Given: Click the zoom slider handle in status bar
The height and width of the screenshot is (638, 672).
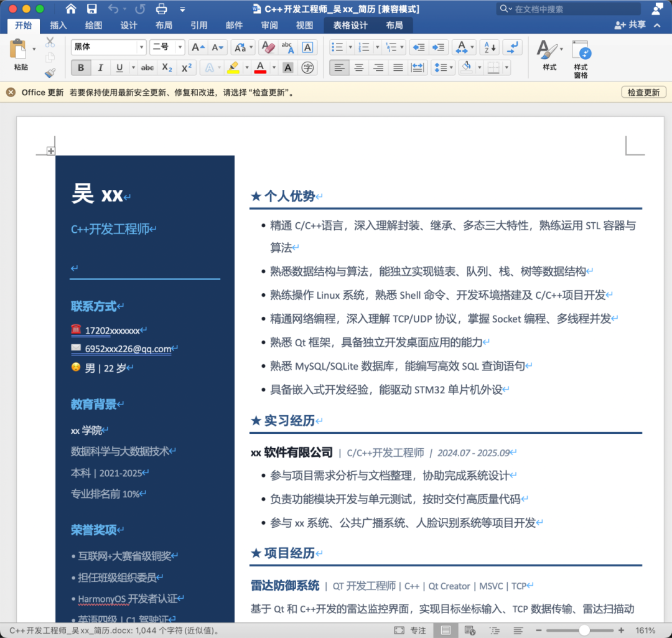Looking at the screenshot, I should click(x=584, y=631).
